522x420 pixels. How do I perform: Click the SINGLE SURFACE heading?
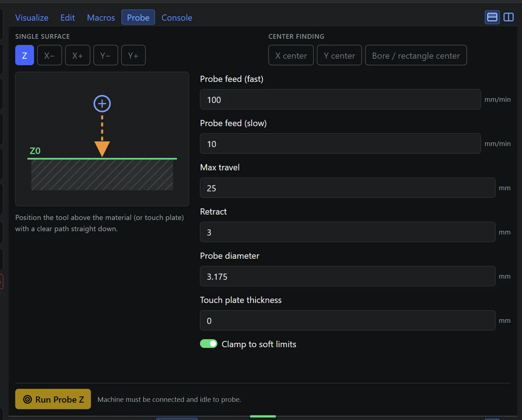[x=42, y=37]
